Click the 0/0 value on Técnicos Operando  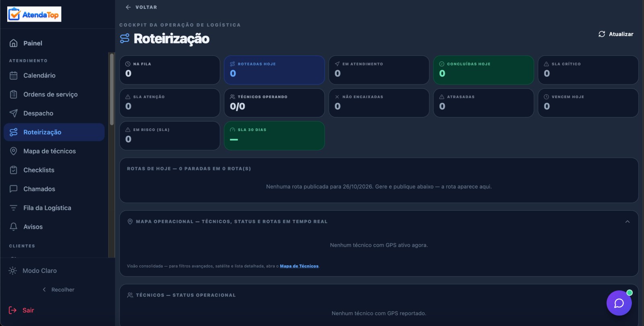(x=237, y=107)
